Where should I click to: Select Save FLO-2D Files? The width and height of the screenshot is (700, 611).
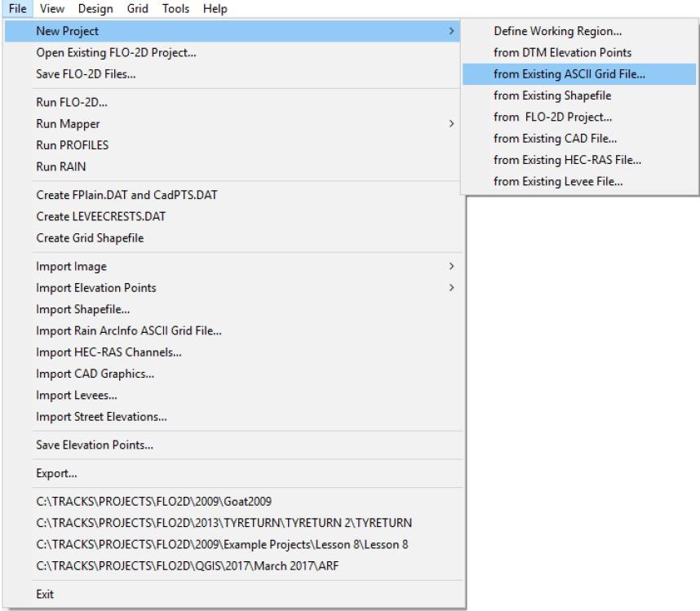[86, 74]
